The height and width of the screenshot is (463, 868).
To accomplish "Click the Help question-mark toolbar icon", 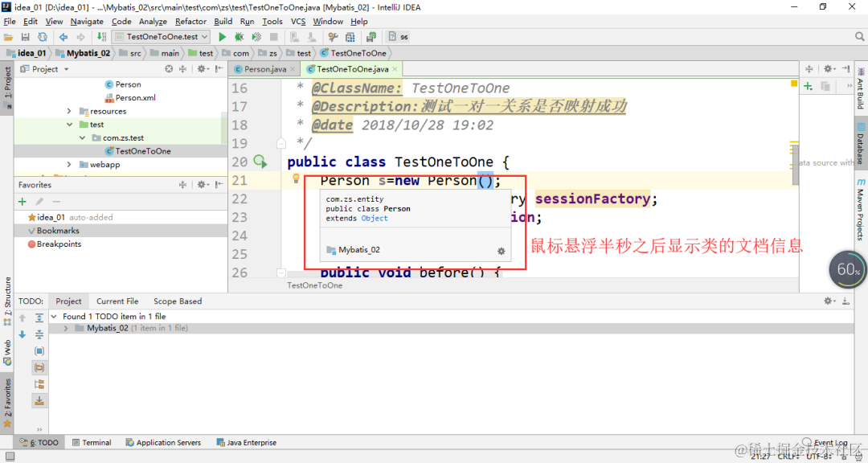I will [392, 37].
